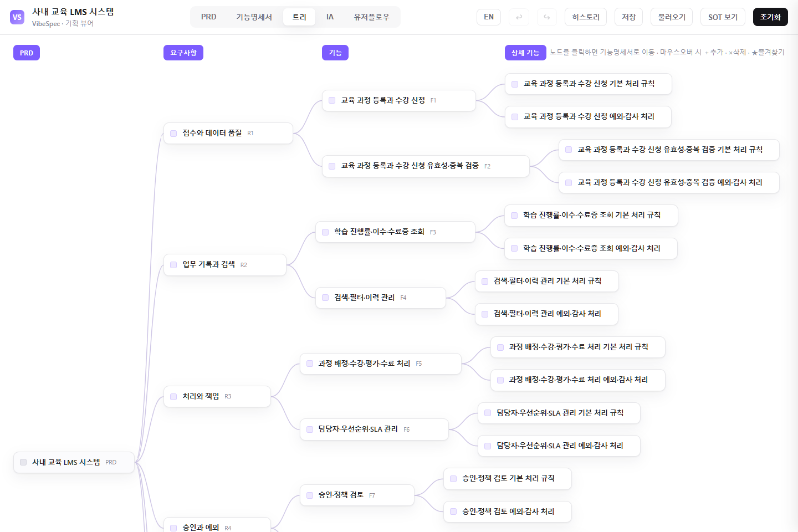Click the 불러오기 button
The height and width of the screenshot is (532, 798).
(672, 17)
